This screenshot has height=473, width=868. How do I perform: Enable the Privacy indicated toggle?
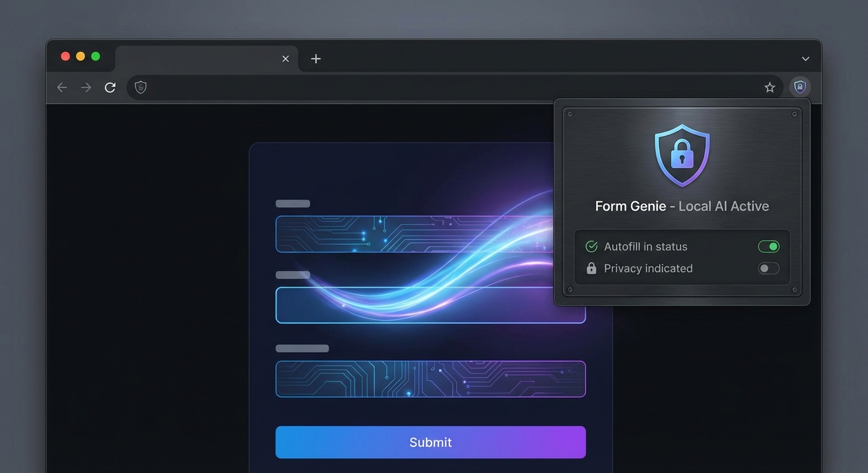pos(768,268)
